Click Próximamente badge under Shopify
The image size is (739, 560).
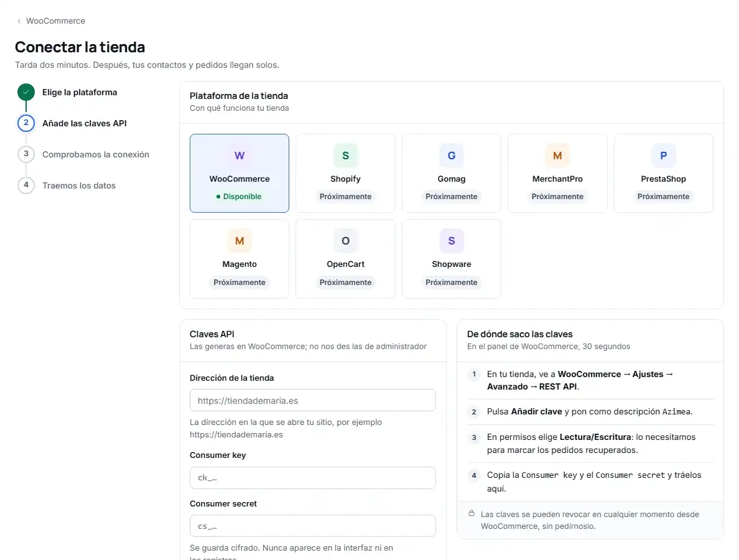point(345,197)
